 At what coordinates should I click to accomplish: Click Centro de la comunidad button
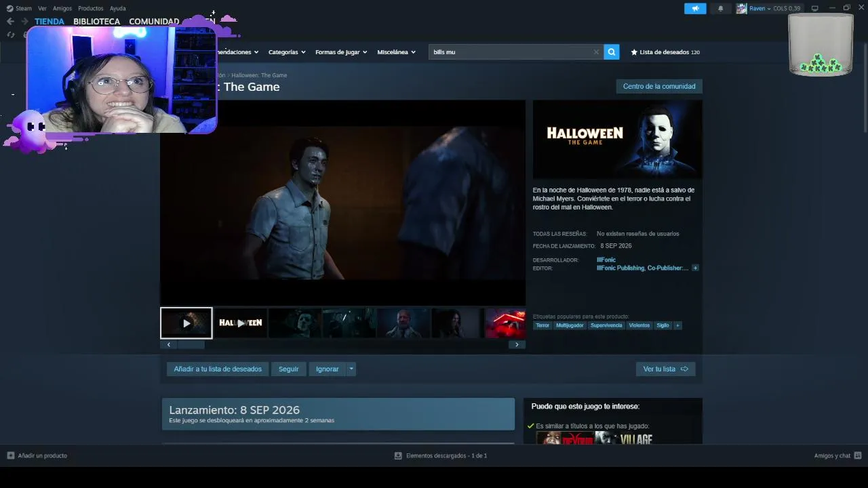click(x=659, y=86)
